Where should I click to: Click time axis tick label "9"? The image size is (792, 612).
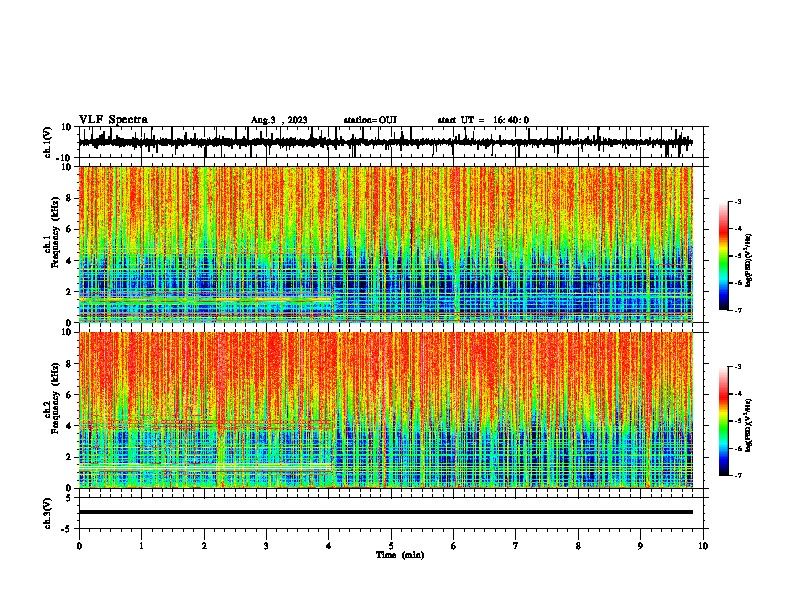pos(640,546)
